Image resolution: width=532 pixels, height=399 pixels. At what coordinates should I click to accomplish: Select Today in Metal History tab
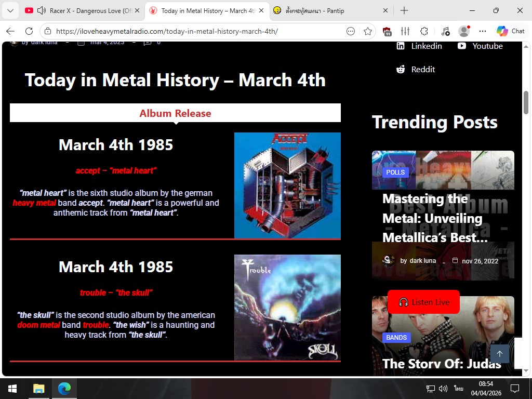coord(207,10)
